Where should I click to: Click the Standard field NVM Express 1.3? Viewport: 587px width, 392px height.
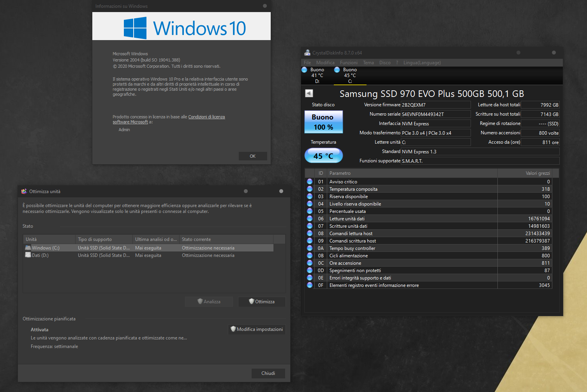(x=480, y=151)
